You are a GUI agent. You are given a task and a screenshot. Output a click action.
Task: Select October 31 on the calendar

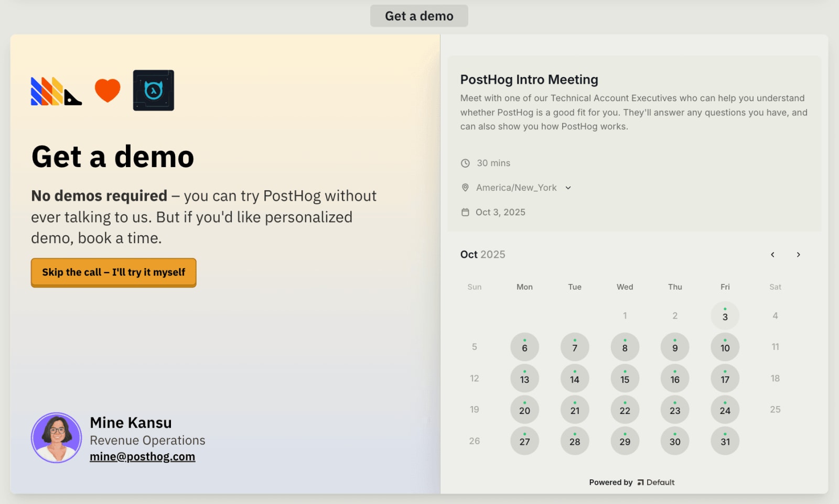725,441
